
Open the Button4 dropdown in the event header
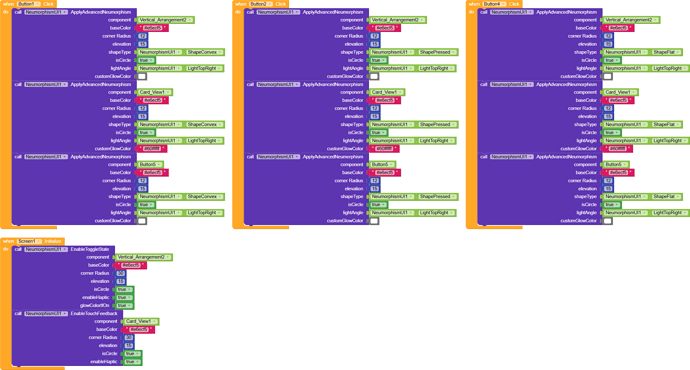[494, 4]
